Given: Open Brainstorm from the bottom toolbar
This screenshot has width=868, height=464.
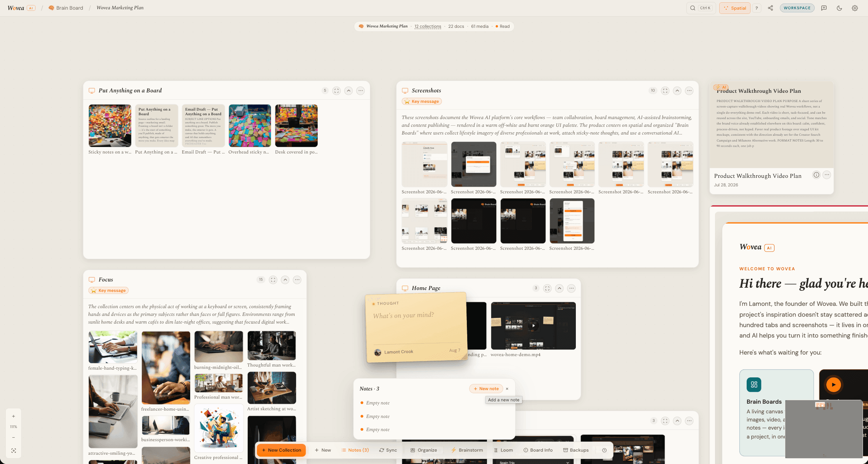Looking at the screenshot, I should [467, 450].
